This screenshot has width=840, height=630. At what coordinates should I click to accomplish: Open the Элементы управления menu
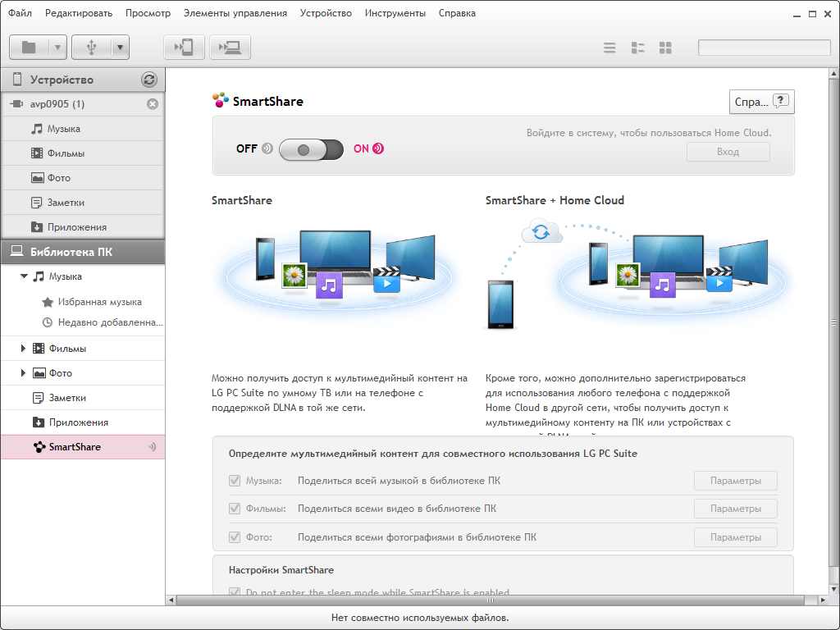(235, 13)
